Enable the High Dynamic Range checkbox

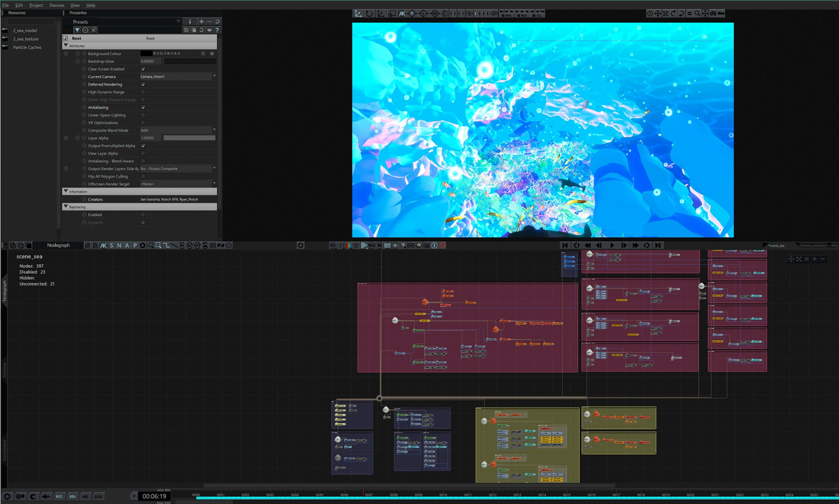(143, 92)
